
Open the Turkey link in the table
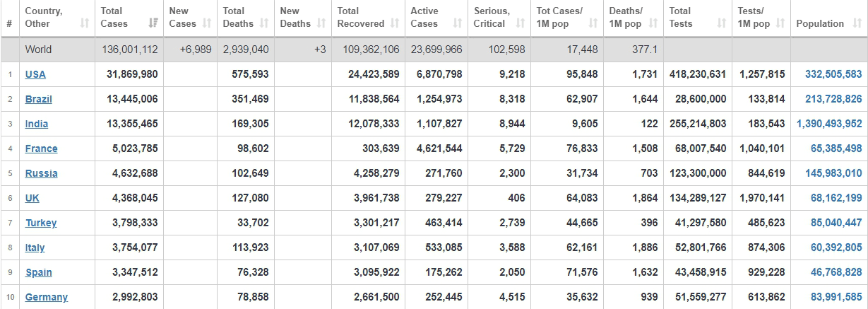[41, 223]
